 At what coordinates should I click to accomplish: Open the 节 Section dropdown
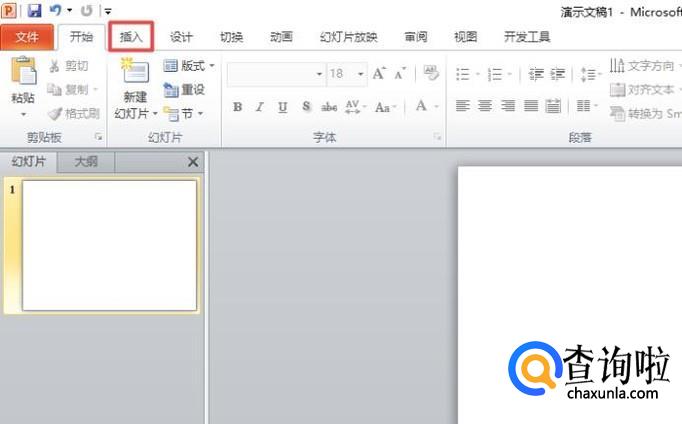click(184, 114)
